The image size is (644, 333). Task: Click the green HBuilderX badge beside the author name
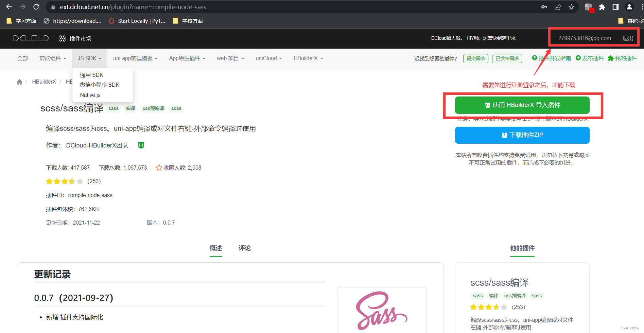pos(140,145)
